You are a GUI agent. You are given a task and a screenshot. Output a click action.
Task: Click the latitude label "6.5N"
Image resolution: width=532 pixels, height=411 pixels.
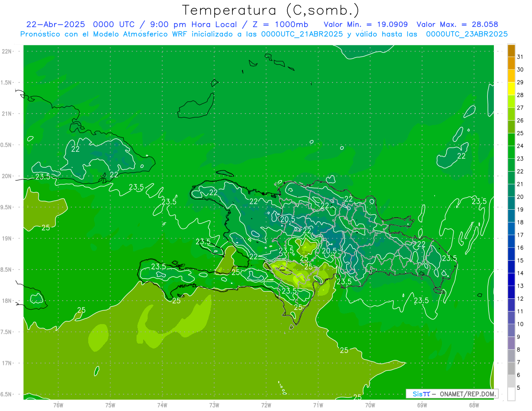point(6,395)
